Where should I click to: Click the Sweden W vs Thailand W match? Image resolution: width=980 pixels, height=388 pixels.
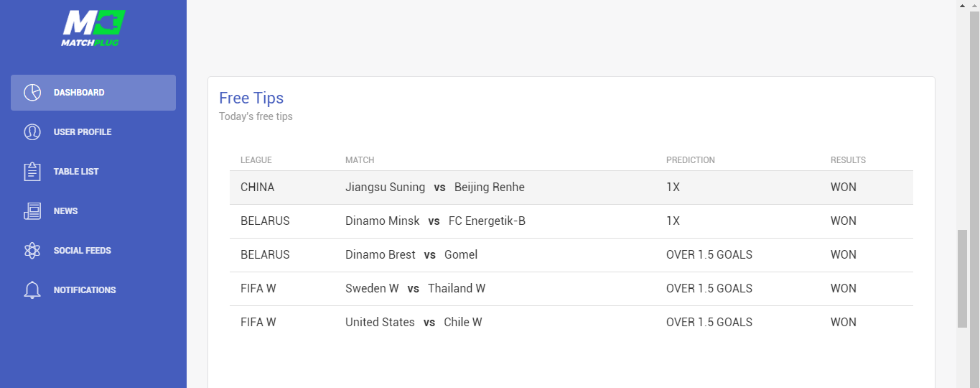tap(415, 289)
